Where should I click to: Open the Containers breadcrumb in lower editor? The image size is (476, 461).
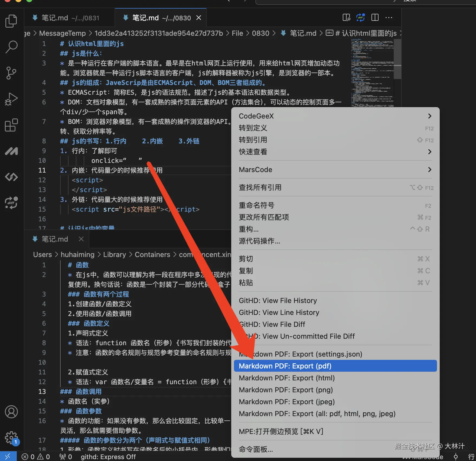152,255
